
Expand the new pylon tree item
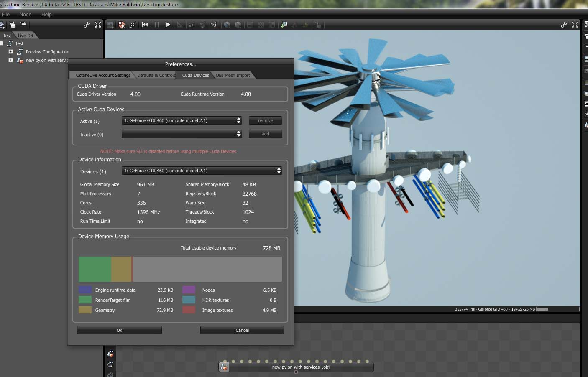[10, 60]
